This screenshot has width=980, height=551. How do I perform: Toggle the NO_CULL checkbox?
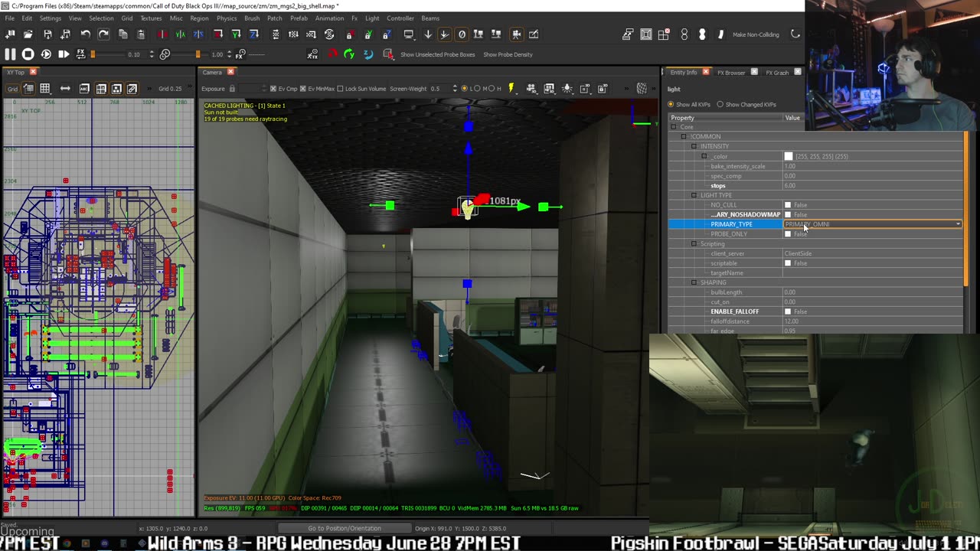(x=788, y=205)
